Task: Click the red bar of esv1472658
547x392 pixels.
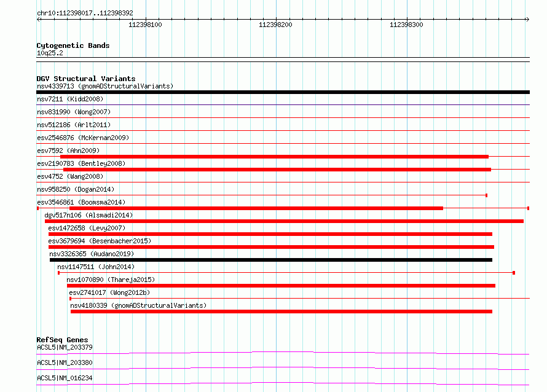Action: [270, 234]
